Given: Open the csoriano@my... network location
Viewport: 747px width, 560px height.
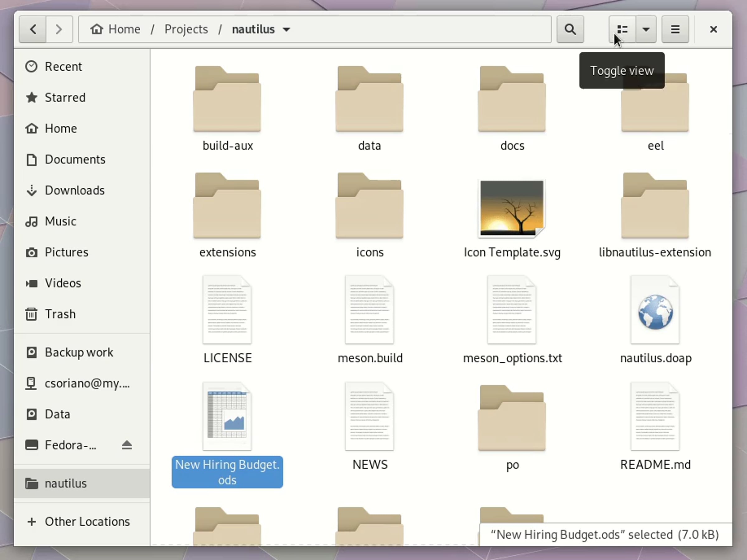Looking at the screenshot, I should (x=82, y=384).
